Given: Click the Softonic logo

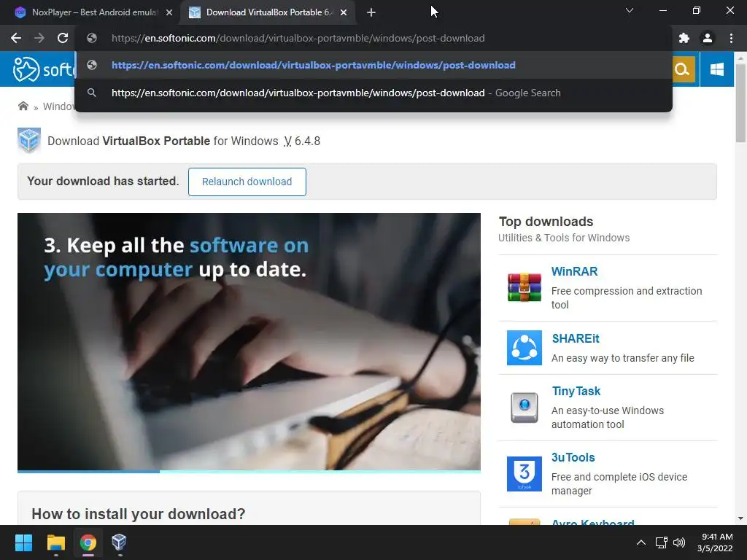Looking at the screenshot, I should tap(43, 69).
